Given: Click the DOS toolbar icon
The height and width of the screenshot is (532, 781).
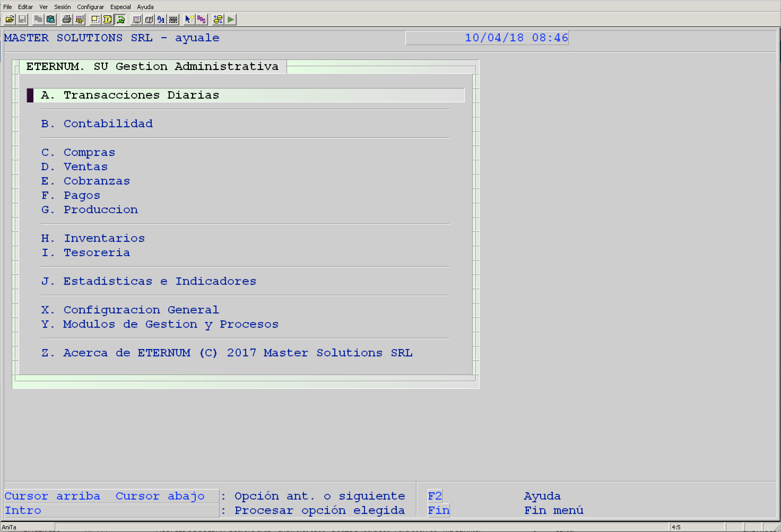Looking at the screenshot, I should pos(202,19).
